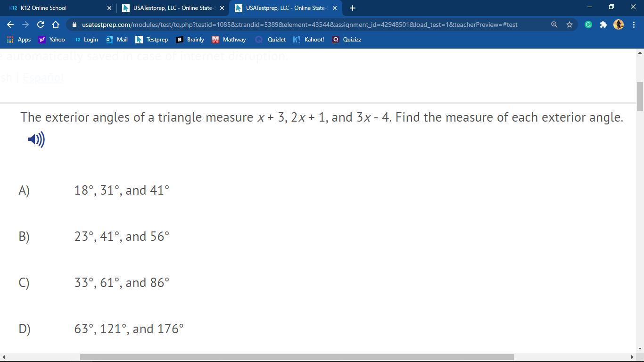Play the question audio speaker icon

point(36,140)
